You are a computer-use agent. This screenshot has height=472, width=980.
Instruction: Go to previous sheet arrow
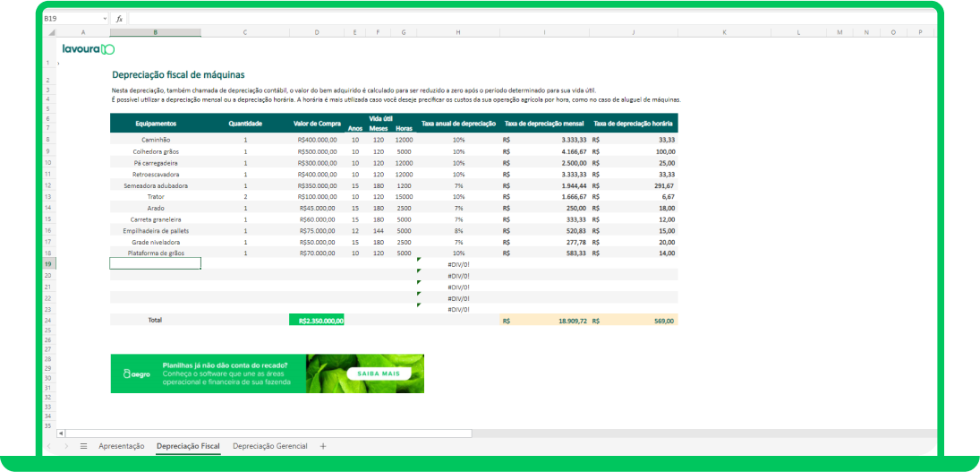49,446
